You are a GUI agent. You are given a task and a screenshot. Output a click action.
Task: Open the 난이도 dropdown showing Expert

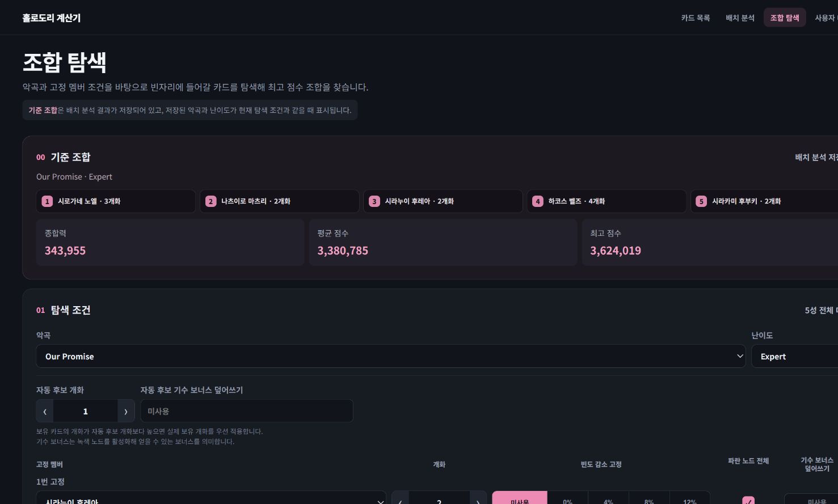tap(795, 356)
